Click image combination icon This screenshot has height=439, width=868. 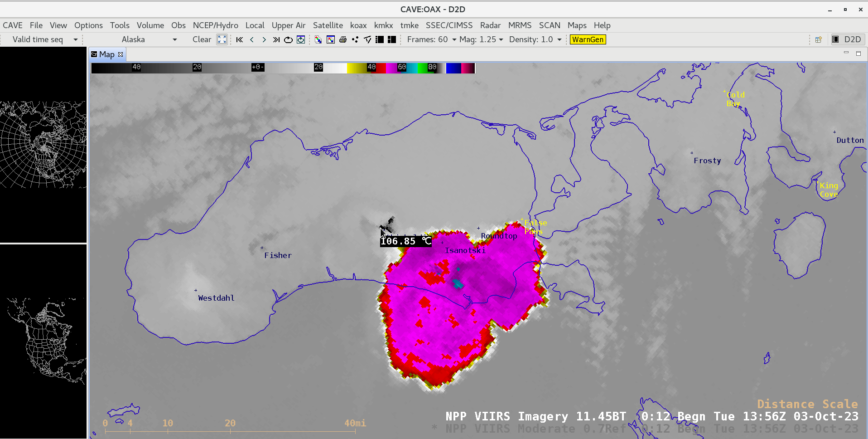[318, 39]
